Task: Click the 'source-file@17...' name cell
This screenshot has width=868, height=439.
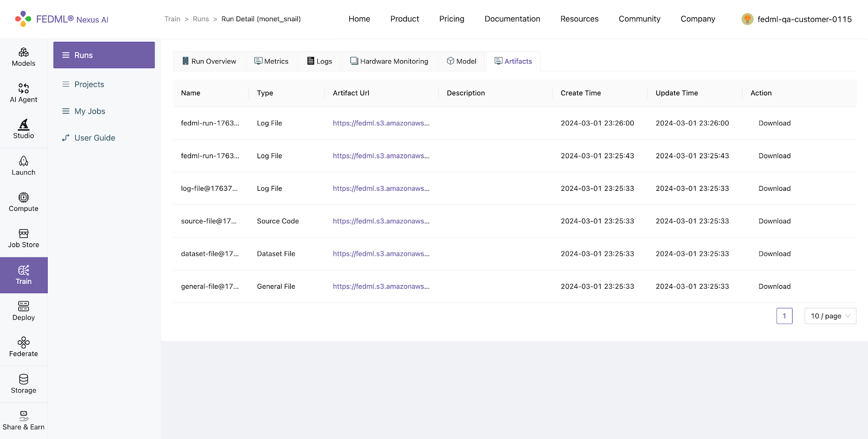Action: click(208, 221)
